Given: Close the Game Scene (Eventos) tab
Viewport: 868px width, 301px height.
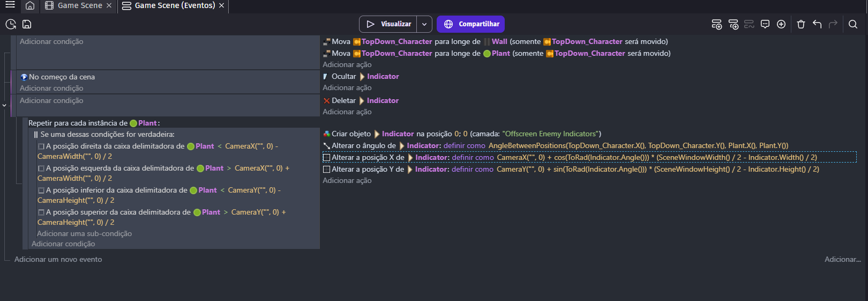Looking at the screenshot, I should click(221, 5).
